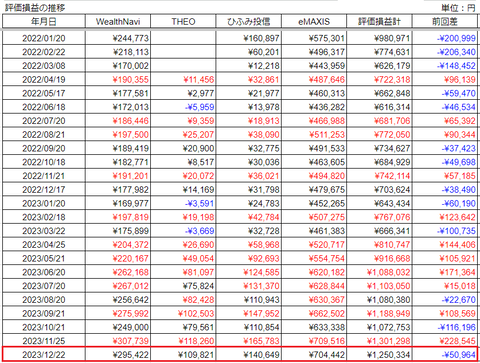
Task: Click the 年月日 column header
Action: 44,22
